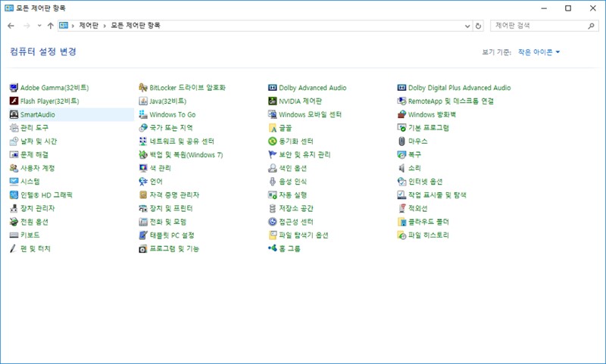Open the 파일 히스토리 icon
Viewport: 606px width, 364px height.
pyautogui.click(x=402, y=235)
